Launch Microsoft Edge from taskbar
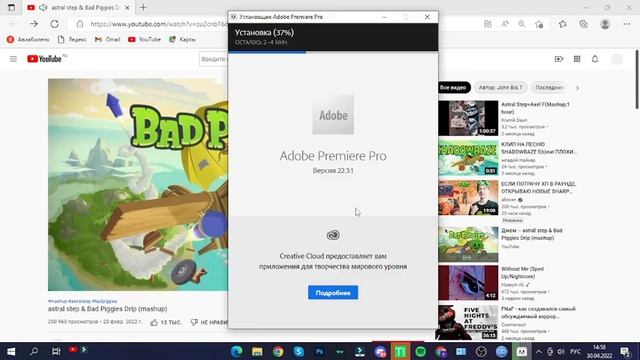This screenshot has width=640, height=360. point(236,351)
